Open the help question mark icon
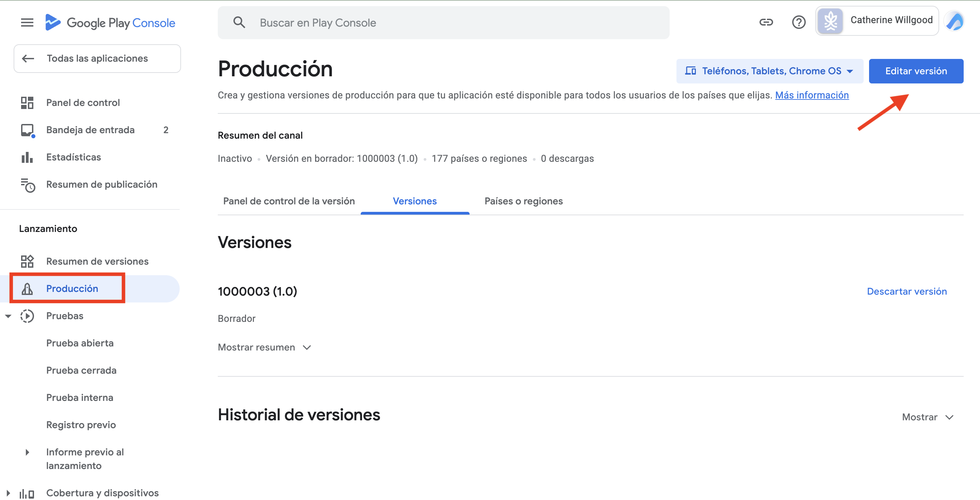980x500 pixels. (x=799, y=22)
